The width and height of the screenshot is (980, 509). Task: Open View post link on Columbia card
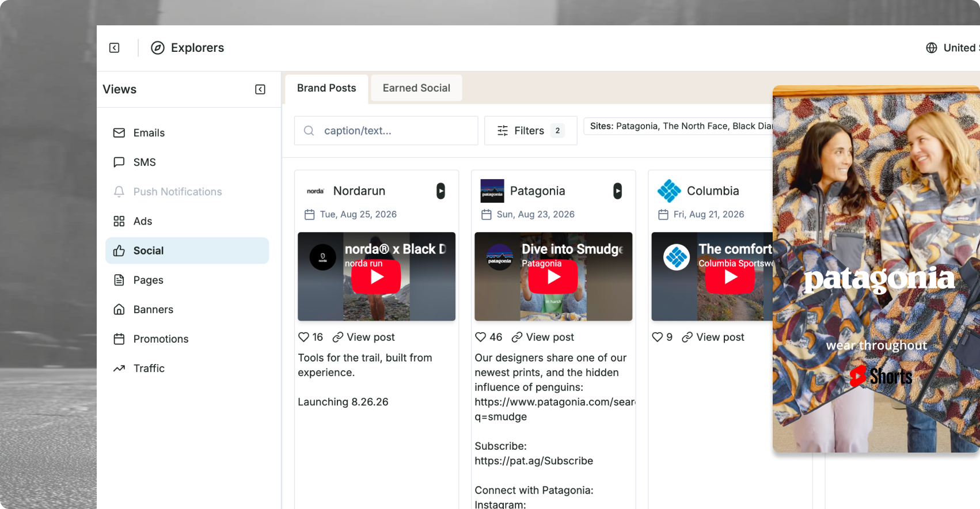713,337
